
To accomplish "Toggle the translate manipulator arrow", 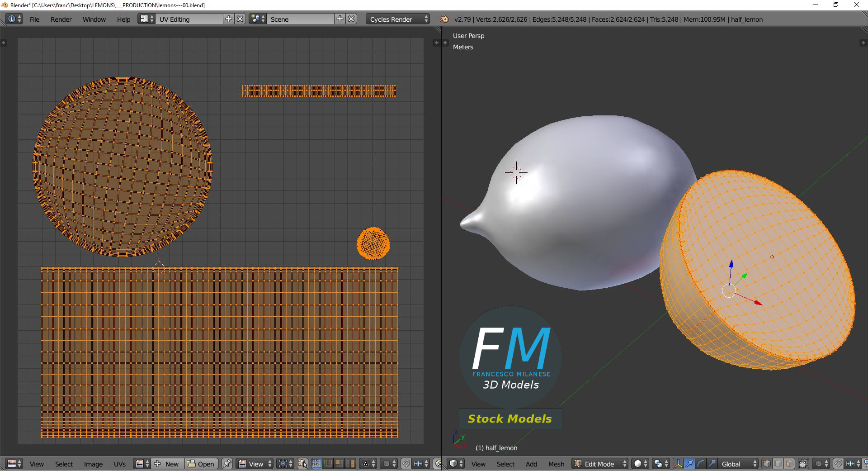I will 689,464.
